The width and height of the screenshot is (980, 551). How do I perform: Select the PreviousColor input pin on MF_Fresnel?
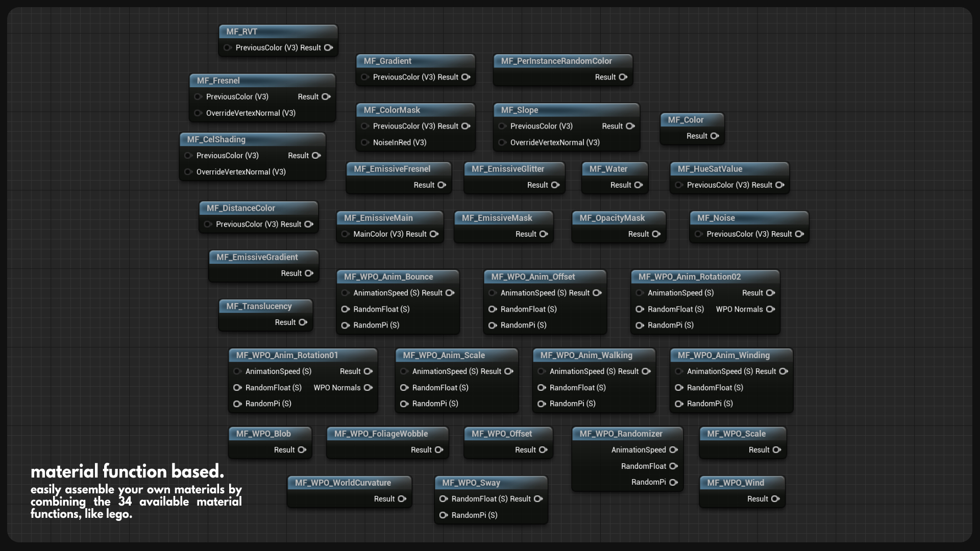point(198,96)
